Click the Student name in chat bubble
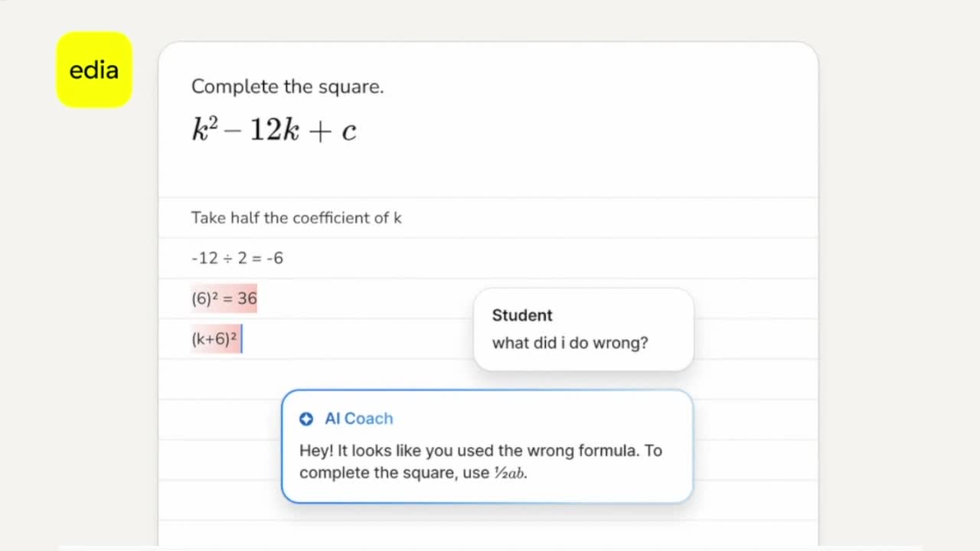The image size is (980, 551). point(522,315)
